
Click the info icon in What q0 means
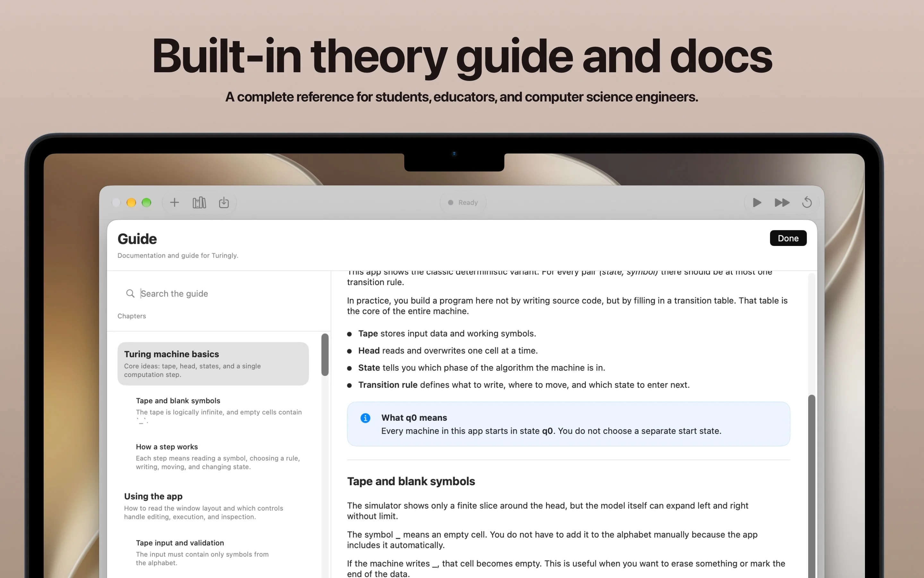point(365,418)
